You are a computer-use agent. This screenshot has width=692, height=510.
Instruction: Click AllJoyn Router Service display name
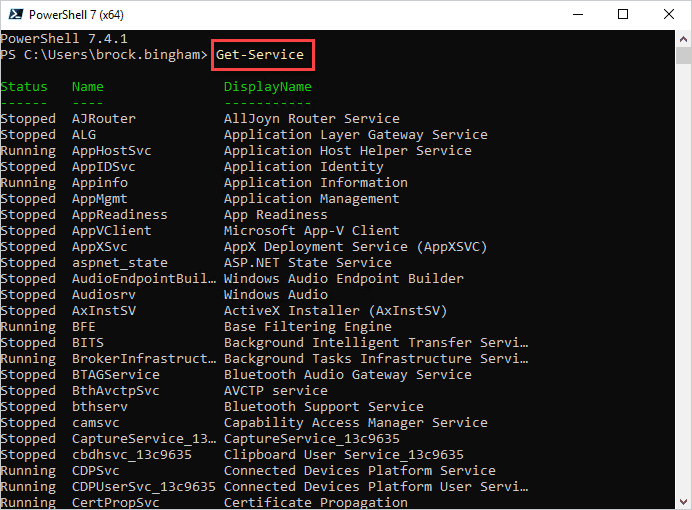pos(312,119)
